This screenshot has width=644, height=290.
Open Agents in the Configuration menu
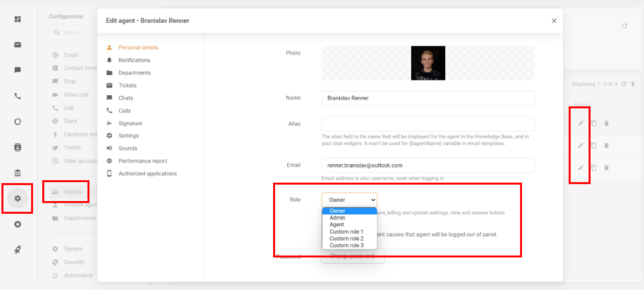pos(72,192)
